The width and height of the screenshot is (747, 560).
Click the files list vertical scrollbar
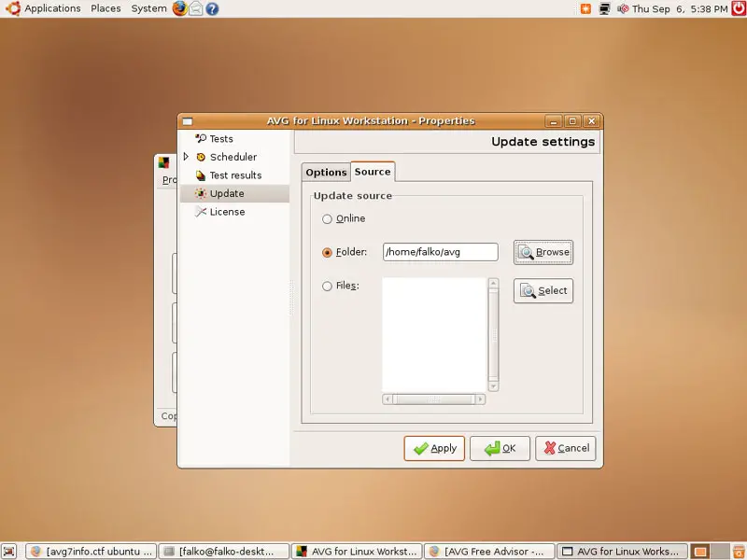(x=494, y=335)
